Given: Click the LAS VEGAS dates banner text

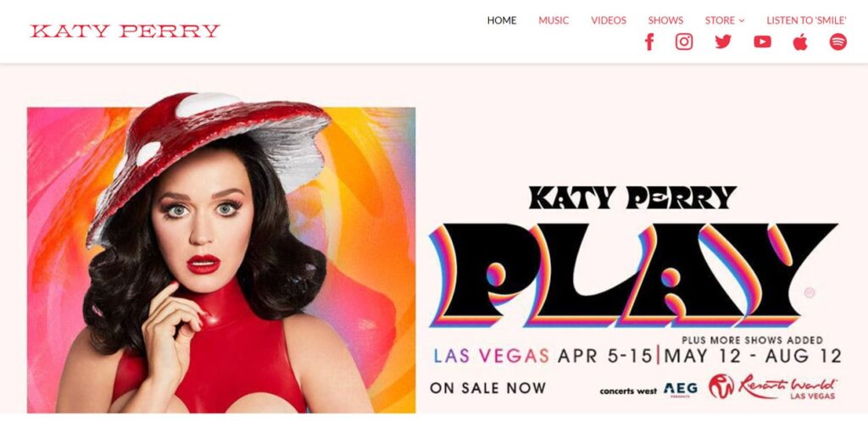Looking at the screenshot, I should pos(637,356).
